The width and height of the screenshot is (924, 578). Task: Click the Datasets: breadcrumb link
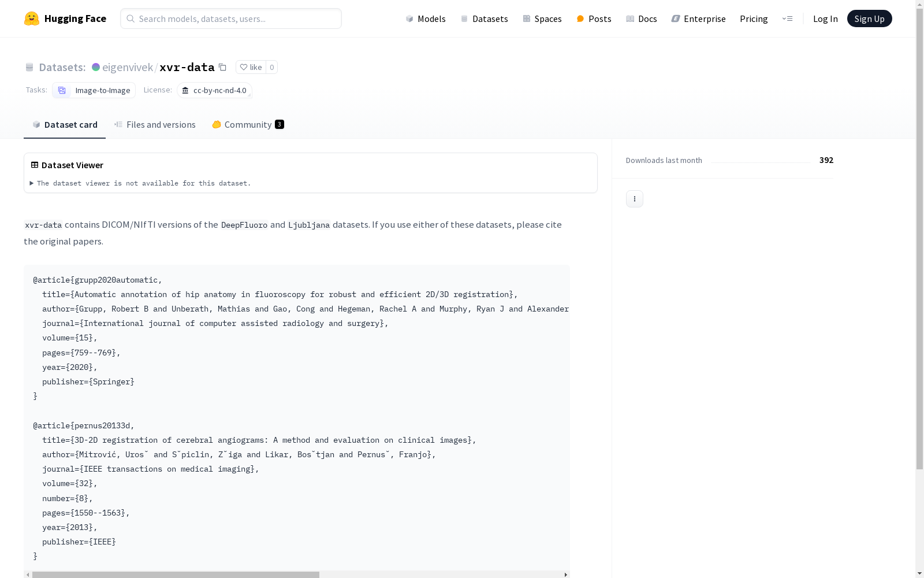click(x=62, y=67)
